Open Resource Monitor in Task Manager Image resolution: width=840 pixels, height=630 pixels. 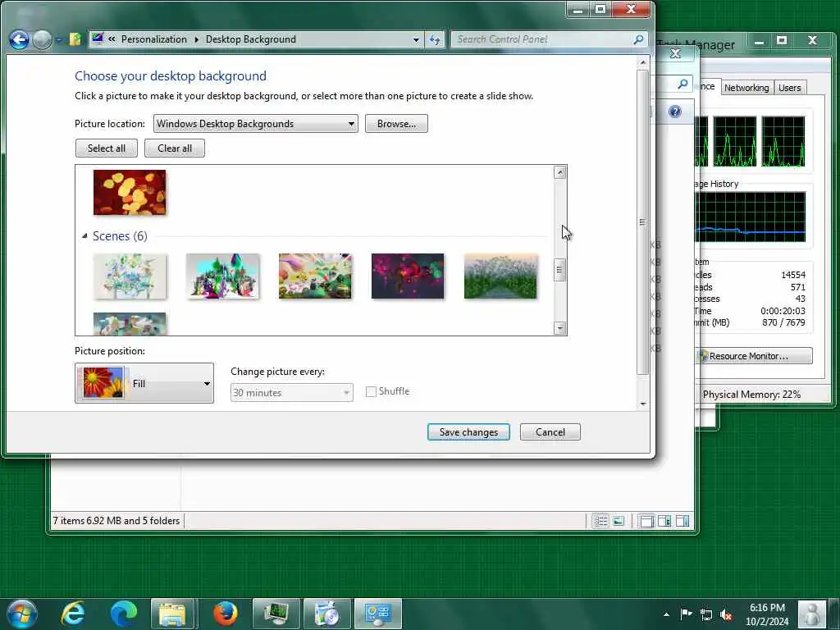point(755,356)
